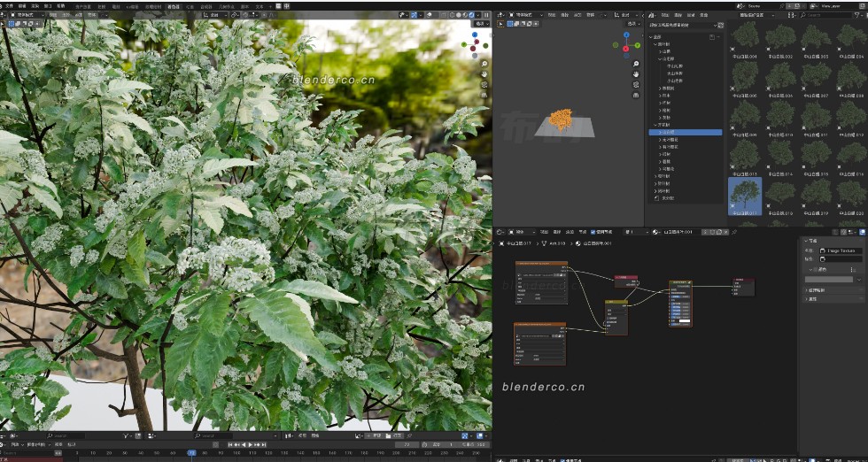Switch to the UV编辑 workspace tab
This screenshot has height=462, width=868.
pos(132,6)
